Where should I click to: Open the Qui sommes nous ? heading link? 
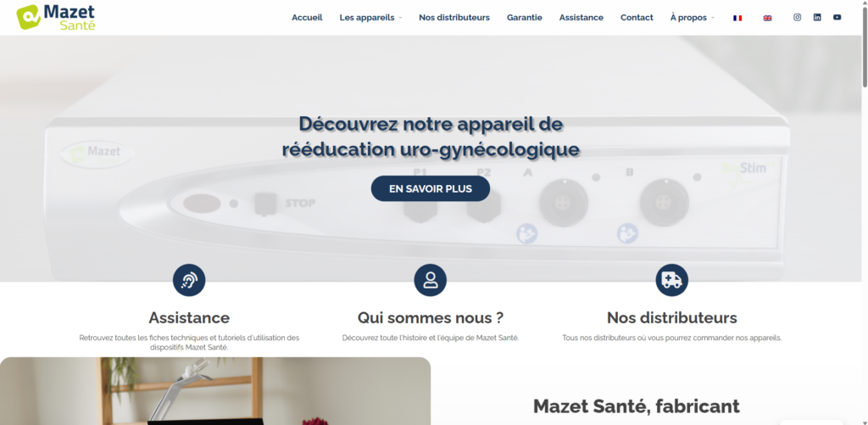click(430, 317)
